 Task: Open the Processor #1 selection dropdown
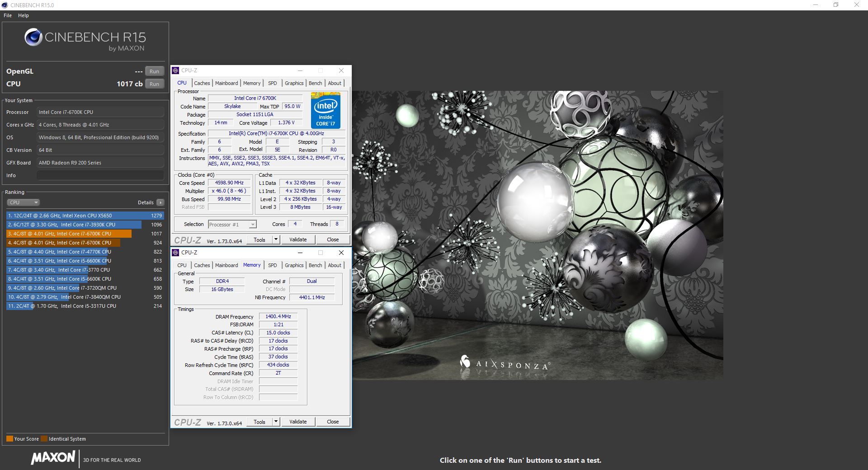click(x=232, y=224)
